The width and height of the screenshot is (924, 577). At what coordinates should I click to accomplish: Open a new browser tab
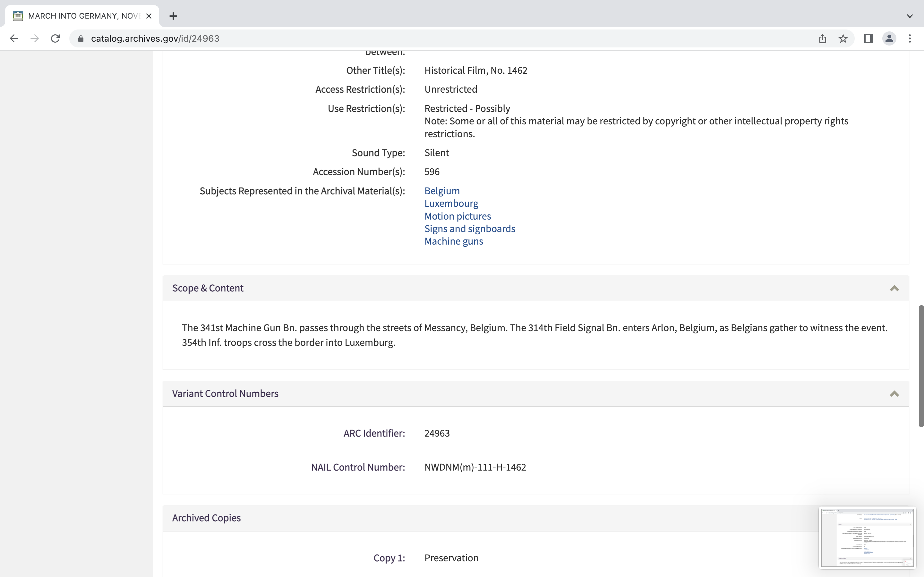click(x=173, y=16)
